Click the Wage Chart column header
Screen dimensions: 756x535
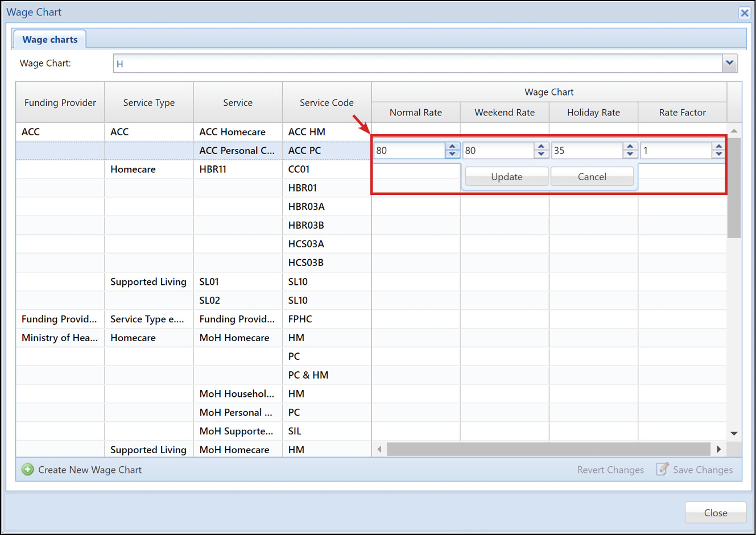tap(548, 92)
